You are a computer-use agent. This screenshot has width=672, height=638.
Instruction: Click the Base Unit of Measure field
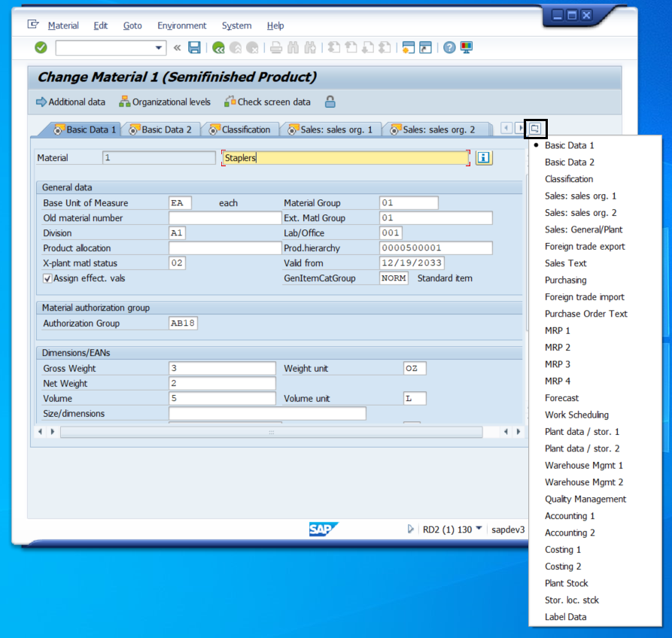(x=180, y=202)
